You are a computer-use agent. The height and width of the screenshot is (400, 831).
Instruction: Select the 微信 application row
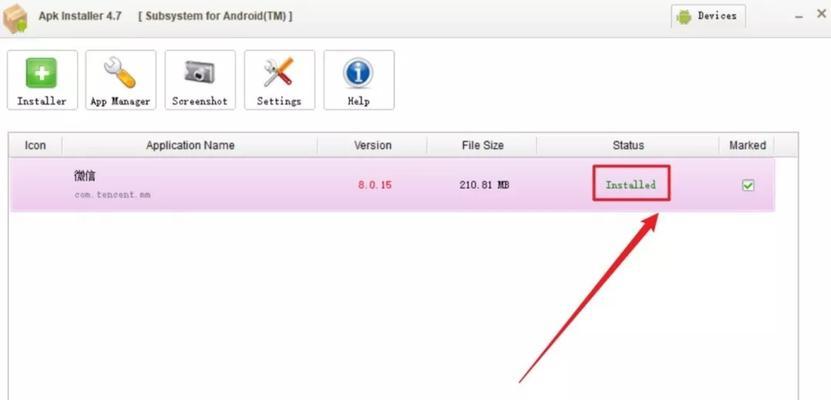[x=392, y=184]
